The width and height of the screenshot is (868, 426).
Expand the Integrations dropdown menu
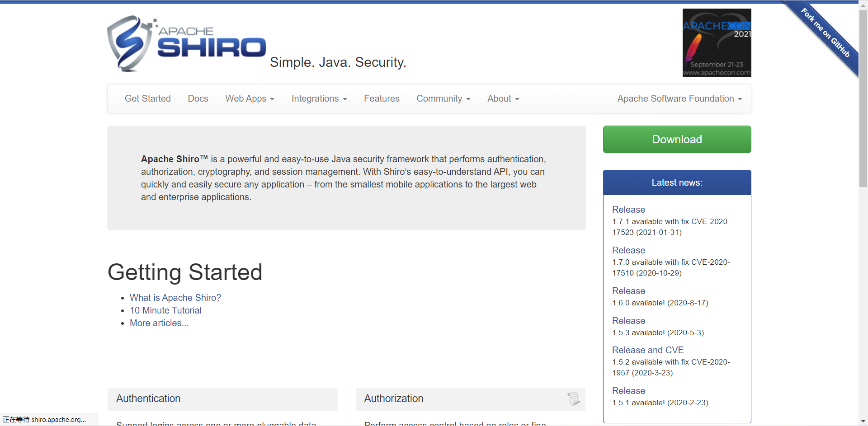319,98
